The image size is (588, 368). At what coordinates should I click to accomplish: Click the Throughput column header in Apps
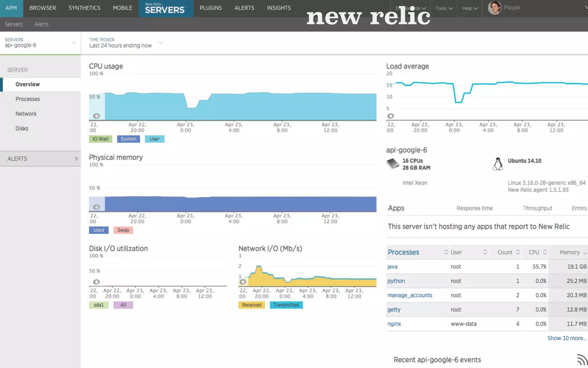(x=537, y=208)
